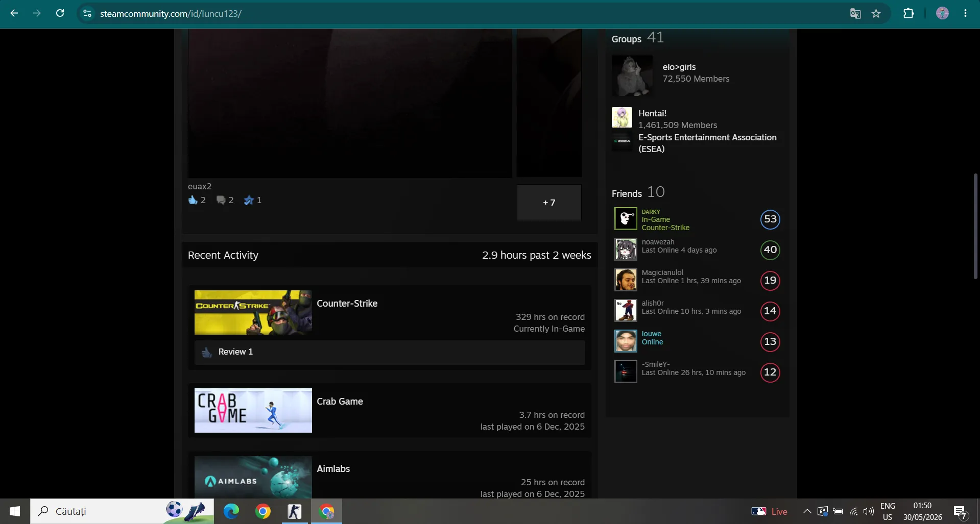Open the Counter-Strike game title link
The width and height of the screenshot is (980, 524).
(347, 304)
